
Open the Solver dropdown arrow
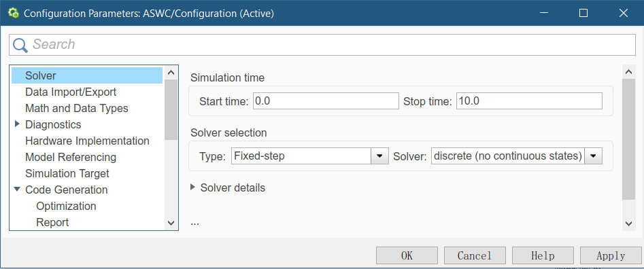pyautogui.click(x=593, y=156)
